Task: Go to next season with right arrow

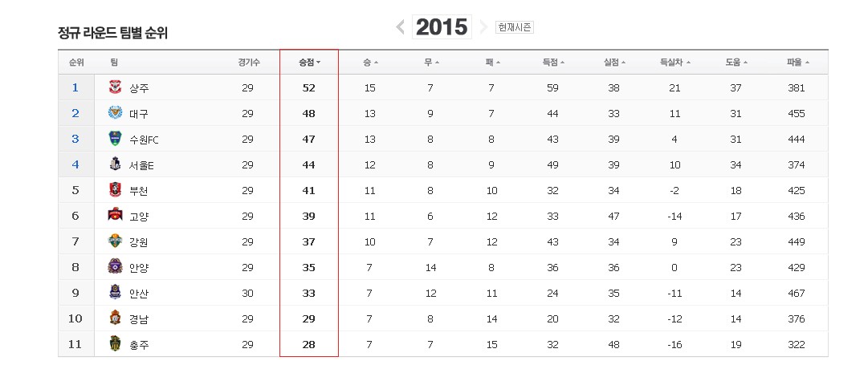Action: click(483, 27)
